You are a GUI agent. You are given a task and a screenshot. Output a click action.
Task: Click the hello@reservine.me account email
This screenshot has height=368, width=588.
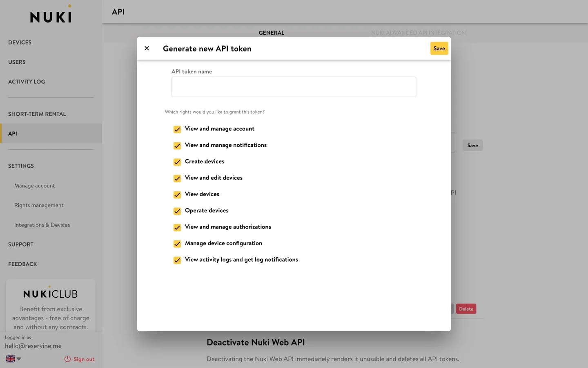[x=33, y=346]
